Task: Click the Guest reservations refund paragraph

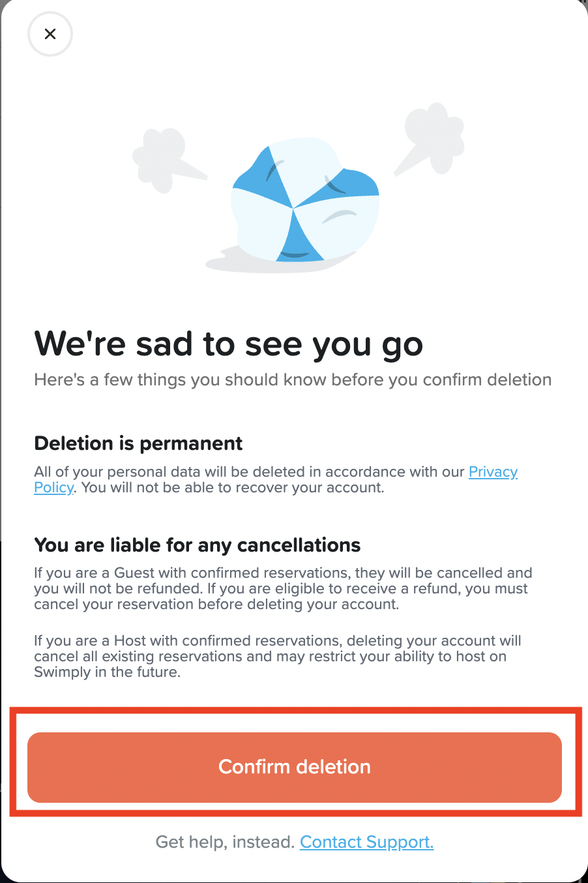Action: (283, 589)
